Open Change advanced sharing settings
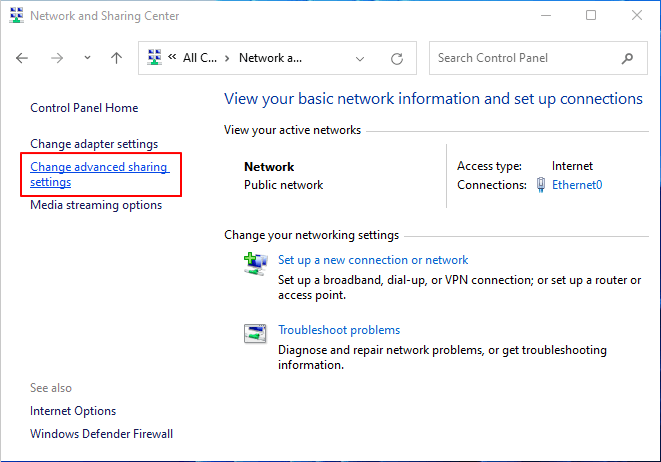The image size is (661, 462). [x=98, y=174]
